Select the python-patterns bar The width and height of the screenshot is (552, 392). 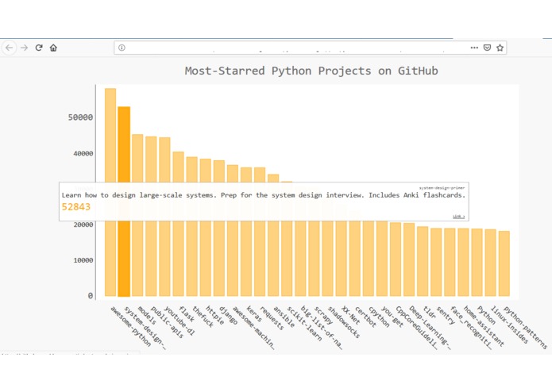[504, 263]
